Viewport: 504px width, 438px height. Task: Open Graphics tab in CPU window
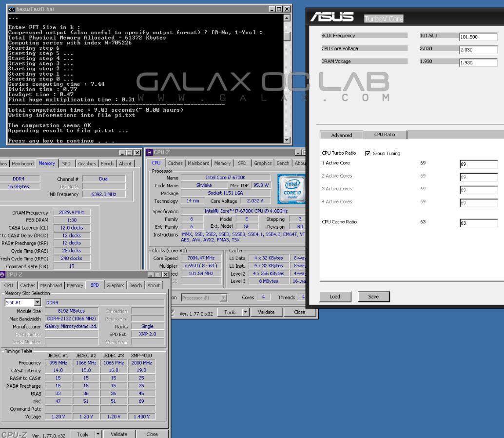pos(263,163)
